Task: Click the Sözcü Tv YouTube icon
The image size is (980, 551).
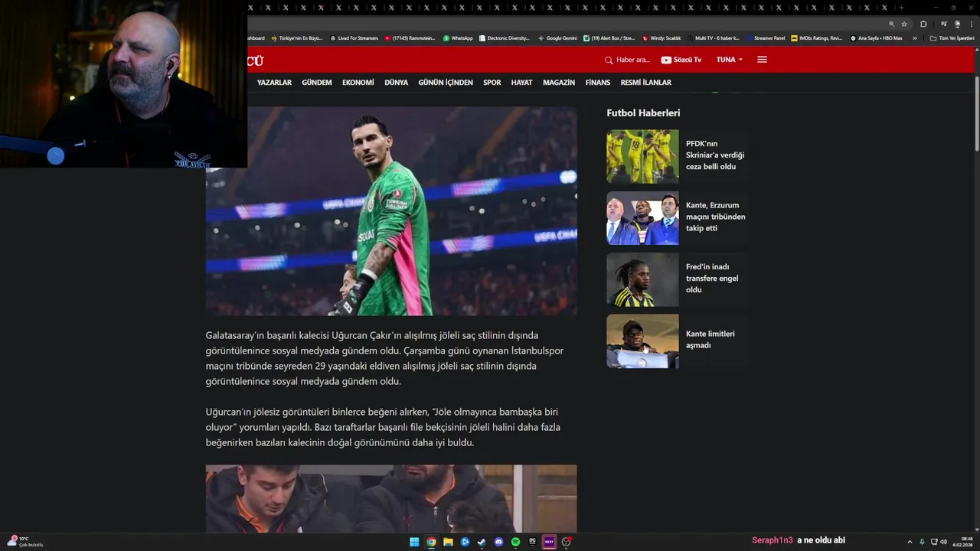Action: 666,60
